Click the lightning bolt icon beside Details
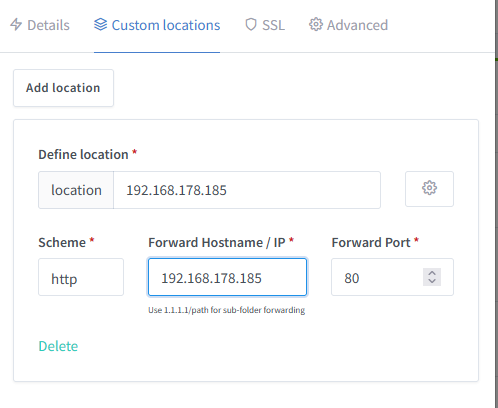The image size is (498, 408). 16,25
